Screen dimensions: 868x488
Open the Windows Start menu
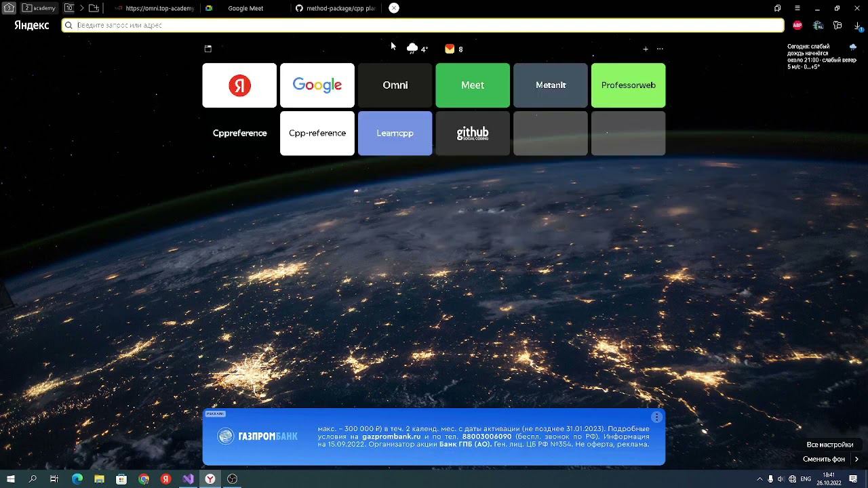[11, 479]
